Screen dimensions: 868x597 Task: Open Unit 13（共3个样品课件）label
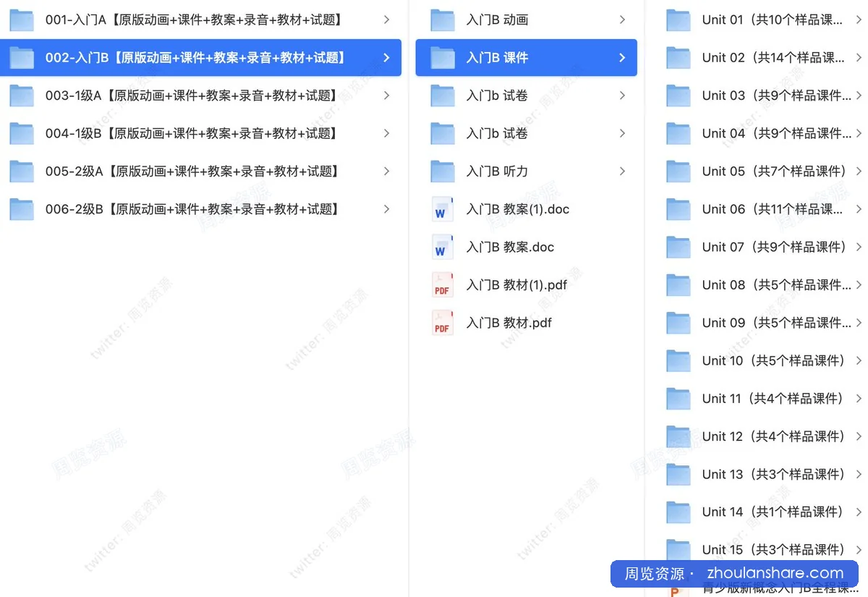[x=775, y=475]
